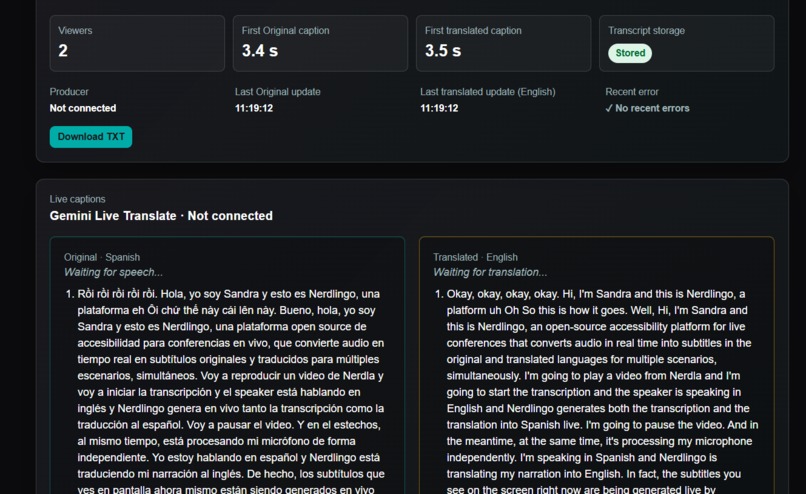This screenshot has width=806, height=494.
Task: Click Last translated update (English) label
Action: click(x=487, y=92)
